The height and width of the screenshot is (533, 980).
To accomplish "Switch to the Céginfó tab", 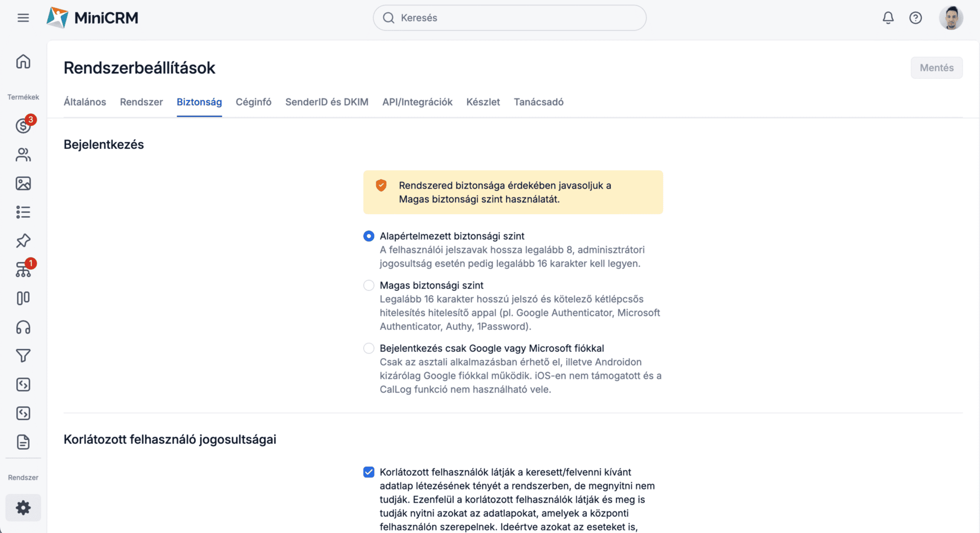I will coord(253,102).
